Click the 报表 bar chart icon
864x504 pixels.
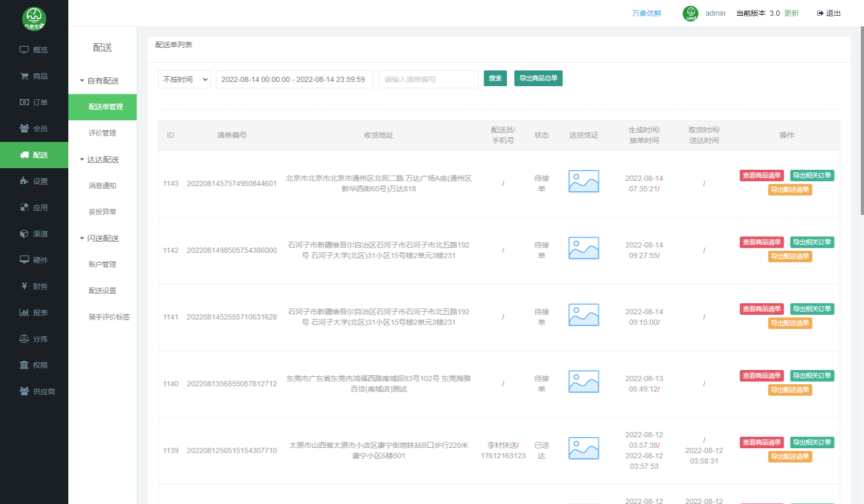[24, 313]
